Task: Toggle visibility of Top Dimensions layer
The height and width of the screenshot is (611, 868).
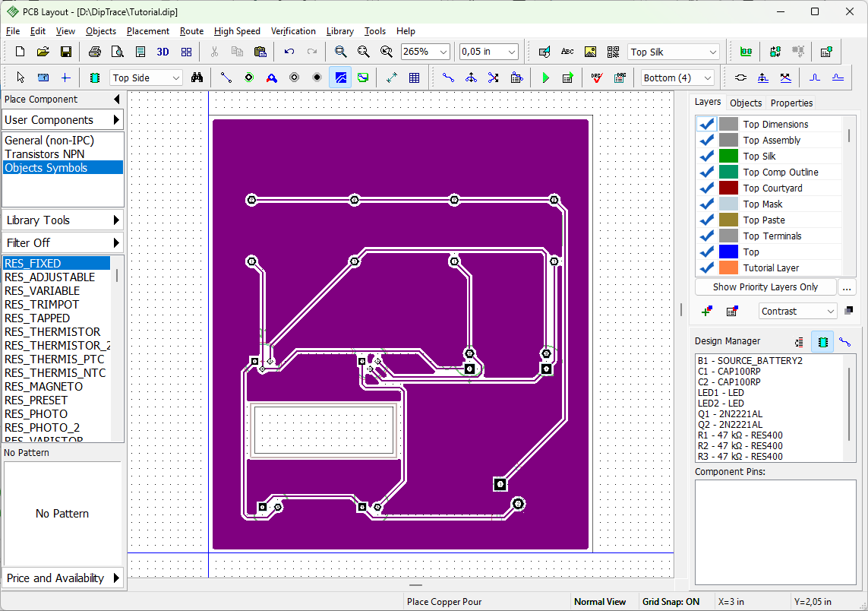Action: point(706,124)
